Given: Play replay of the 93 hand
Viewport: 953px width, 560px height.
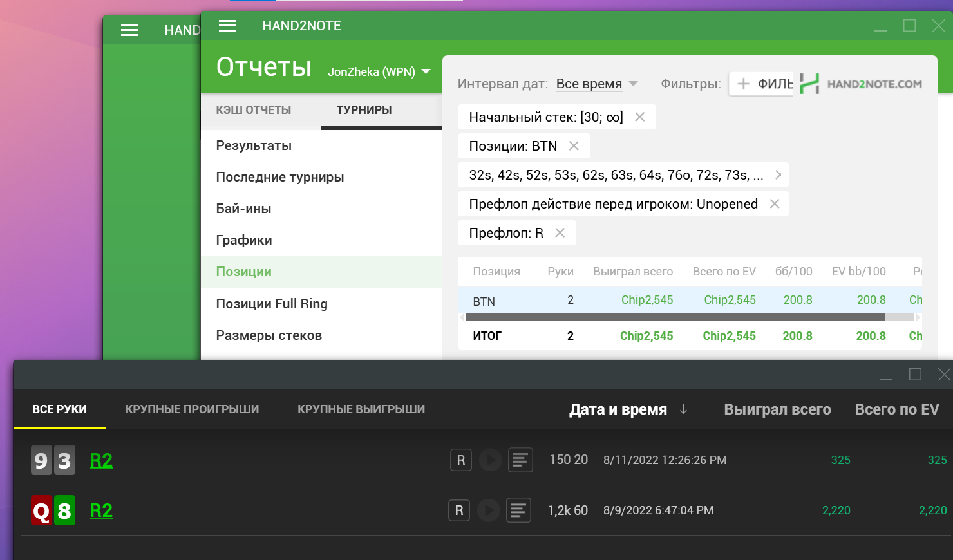Looking at the screenshot, I should coord(490,460).
